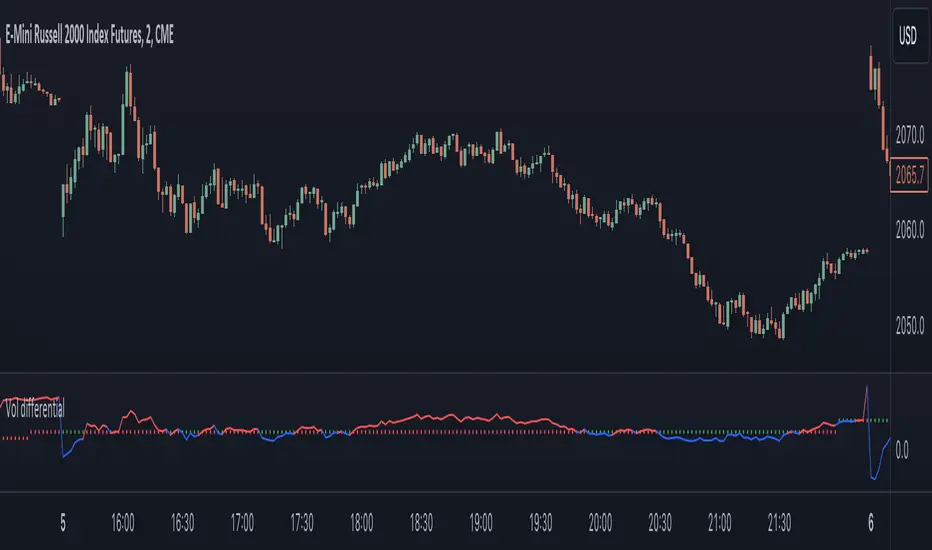
Task: Click the 16:30 time axis label
Action: pyautogui.click(x=182, y=523)
